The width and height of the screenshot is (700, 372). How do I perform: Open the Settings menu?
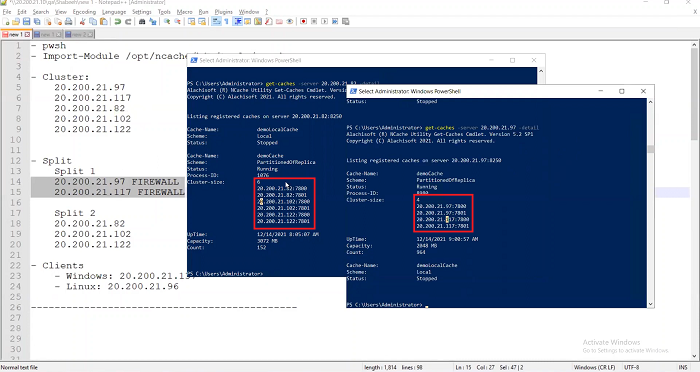click(142, 12)
